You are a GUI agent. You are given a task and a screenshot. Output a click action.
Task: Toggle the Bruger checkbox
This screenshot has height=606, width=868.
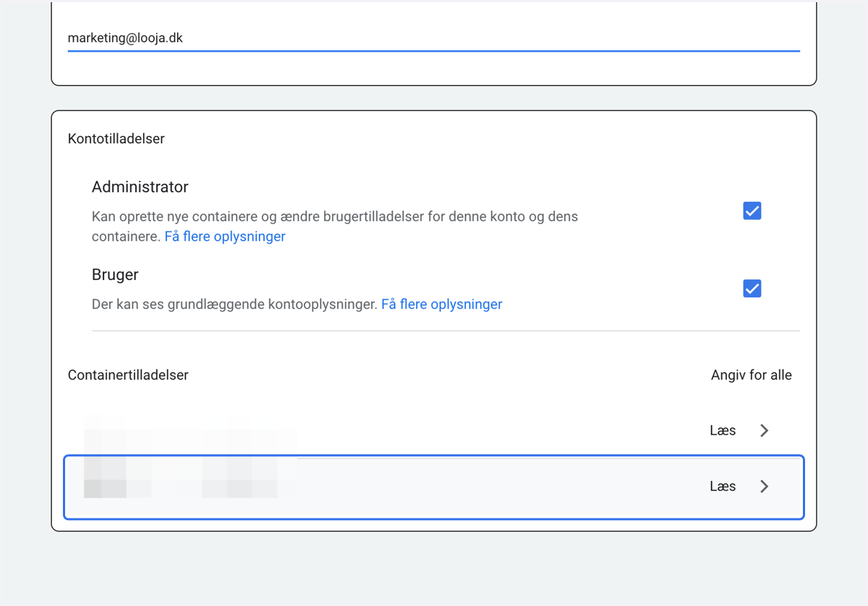752,289
